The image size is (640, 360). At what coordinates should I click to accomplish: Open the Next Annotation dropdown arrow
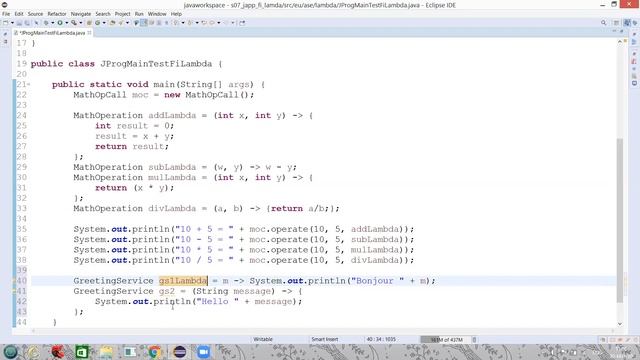pyautogui.click(x=183, y=23)
